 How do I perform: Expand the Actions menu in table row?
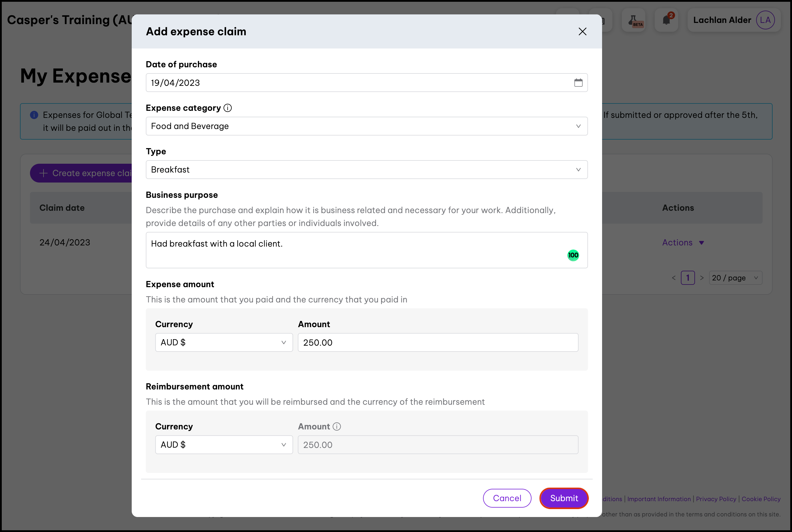[x=683, y=242]
